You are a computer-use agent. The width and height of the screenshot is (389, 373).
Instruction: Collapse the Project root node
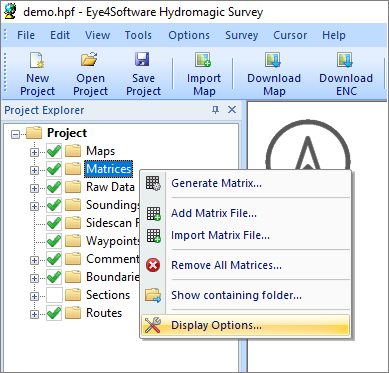(15, 135)
